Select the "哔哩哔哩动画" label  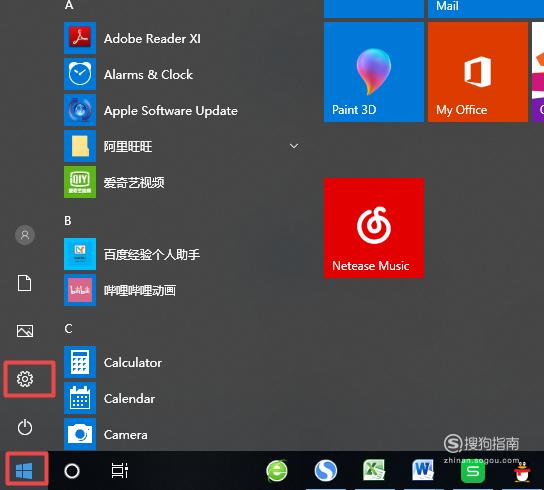click(140, 290)
